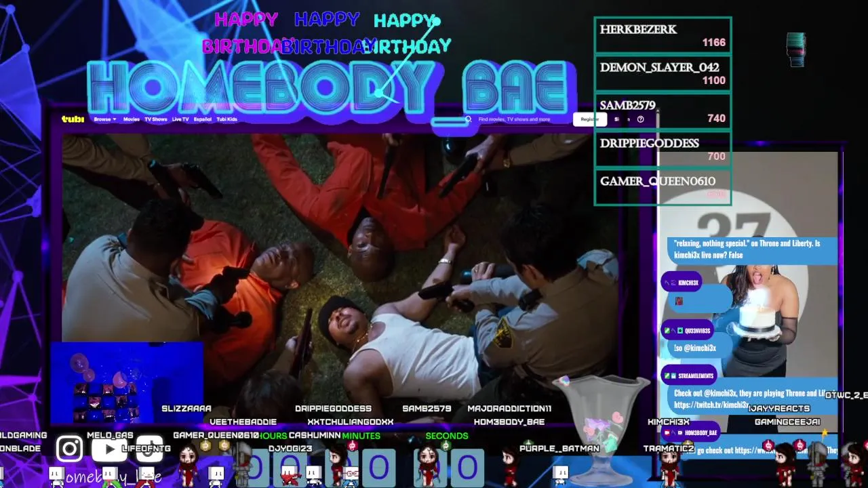868x488 pixels.
Task: Click the DJYOGI23 viewer name
Action: point(290,448)
